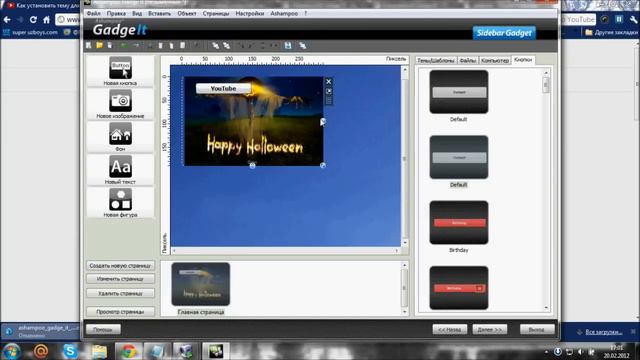640x360 pixels.
Task: Open the Ashampoo menu
Action: coord(284,13)
